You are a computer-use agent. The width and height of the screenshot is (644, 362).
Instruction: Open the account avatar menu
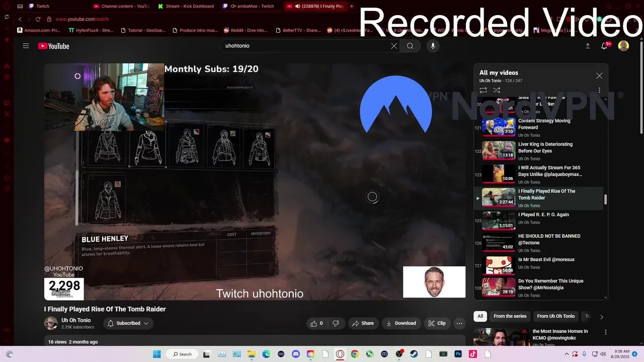623,46
